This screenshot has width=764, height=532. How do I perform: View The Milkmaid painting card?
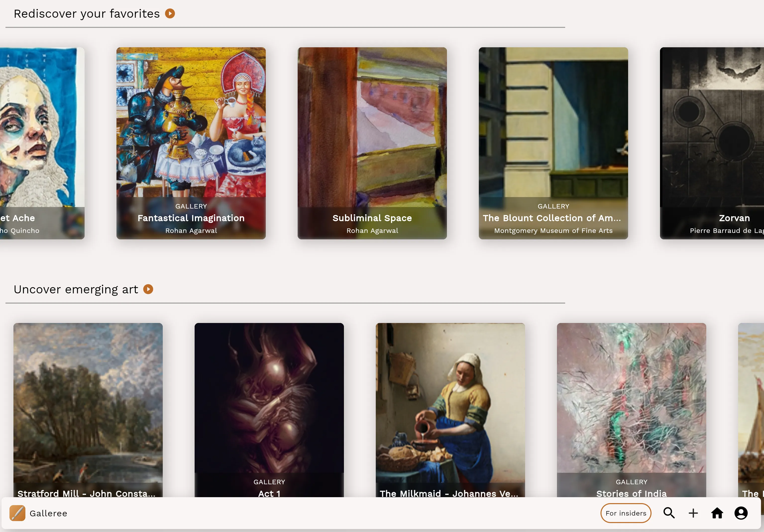[x=450, y=409]
